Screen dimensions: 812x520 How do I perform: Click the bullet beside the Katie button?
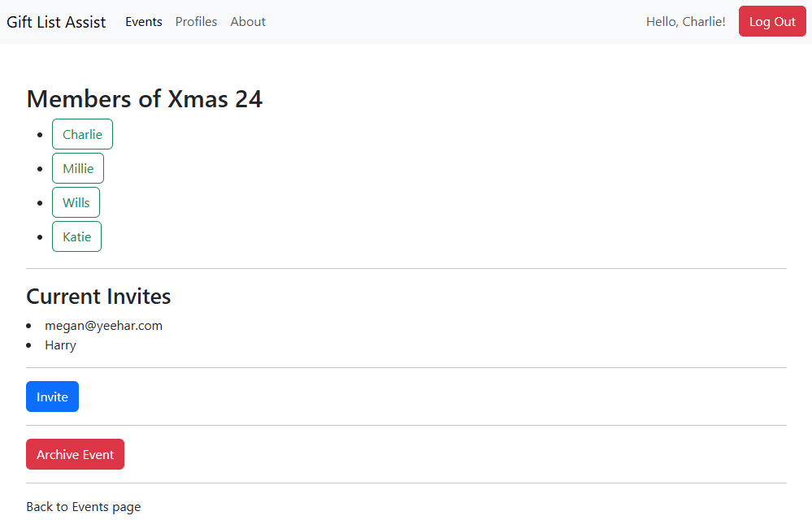40,236
